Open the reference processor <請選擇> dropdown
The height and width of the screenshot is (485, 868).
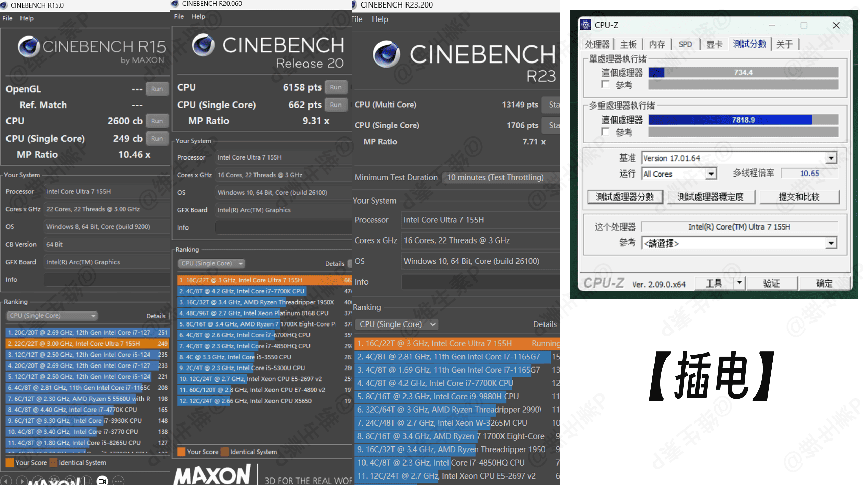pos(831,243)
